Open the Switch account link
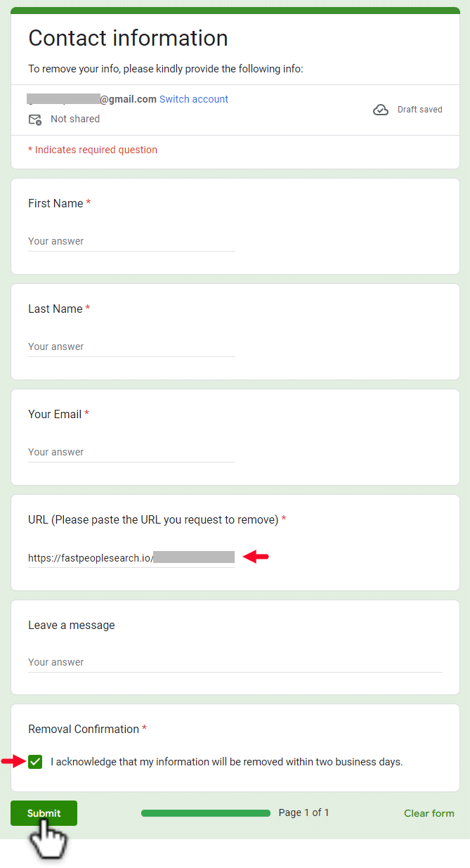Screen dimensions: 470x868 click(x=194, y=99)
